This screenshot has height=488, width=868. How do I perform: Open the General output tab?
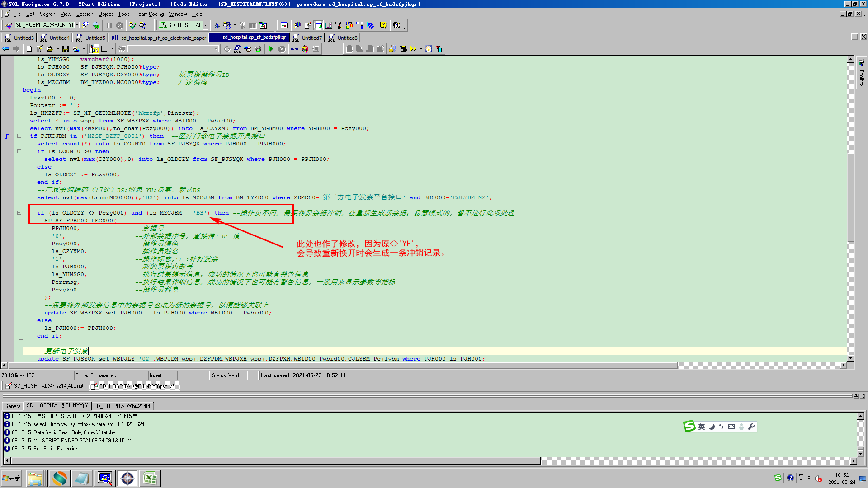[x=13, y=406]
